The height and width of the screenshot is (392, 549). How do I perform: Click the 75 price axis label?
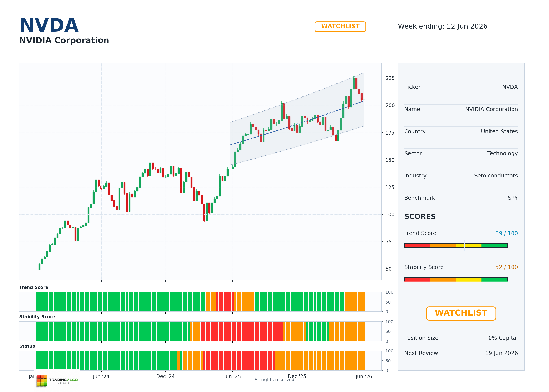pyautogui.click(x=388, y=242)
